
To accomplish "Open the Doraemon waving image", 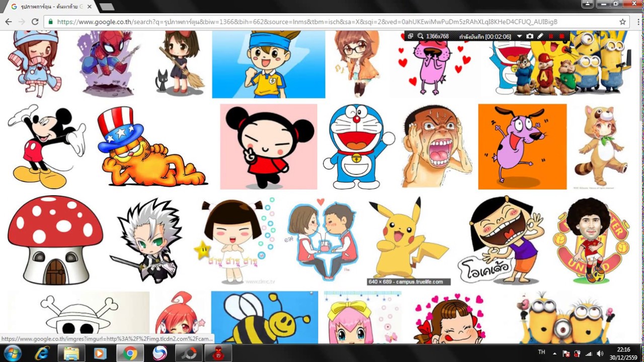I will tap(359, 146).
